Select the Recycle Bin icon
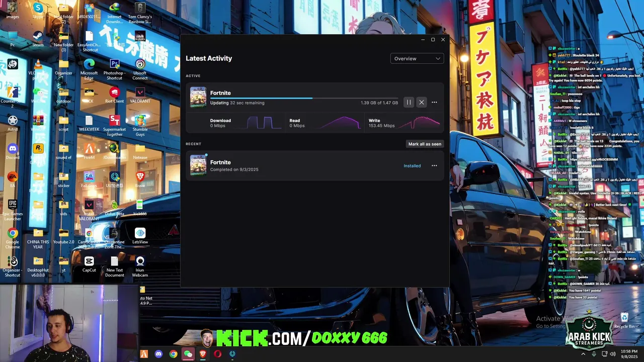The height and width of the screenshot is (362, 644). coord(624,320)
